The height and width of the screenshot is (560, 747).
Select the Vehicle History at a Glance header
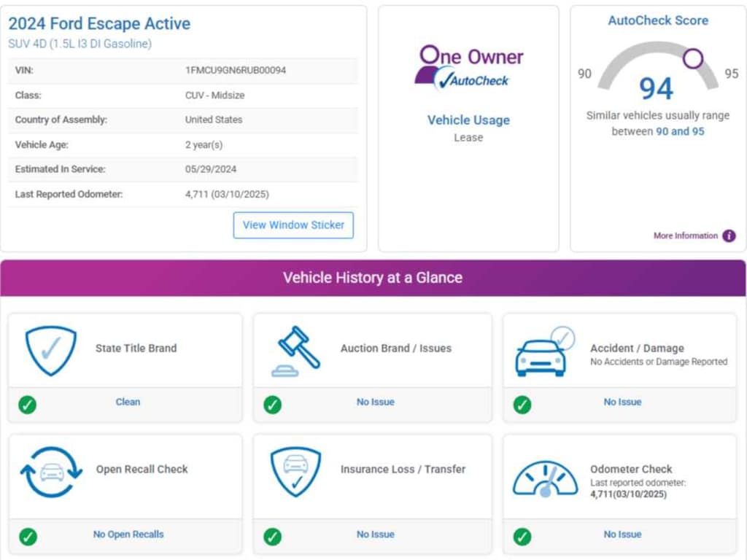coord(373,278)
